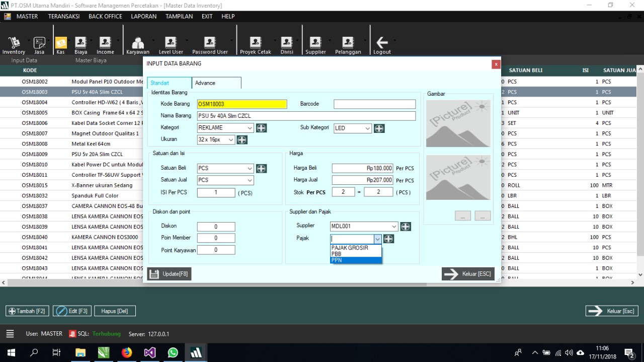Open the Kategori REKLAME dropdown
The width and height of the screenshot is (644, 362).
click(x=250, y=128)
